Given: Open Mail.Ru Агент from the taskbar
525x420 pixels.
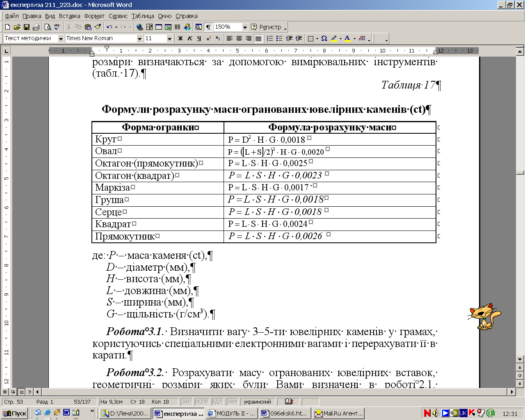Looking at the screenshot, I should tap(338, 413).
